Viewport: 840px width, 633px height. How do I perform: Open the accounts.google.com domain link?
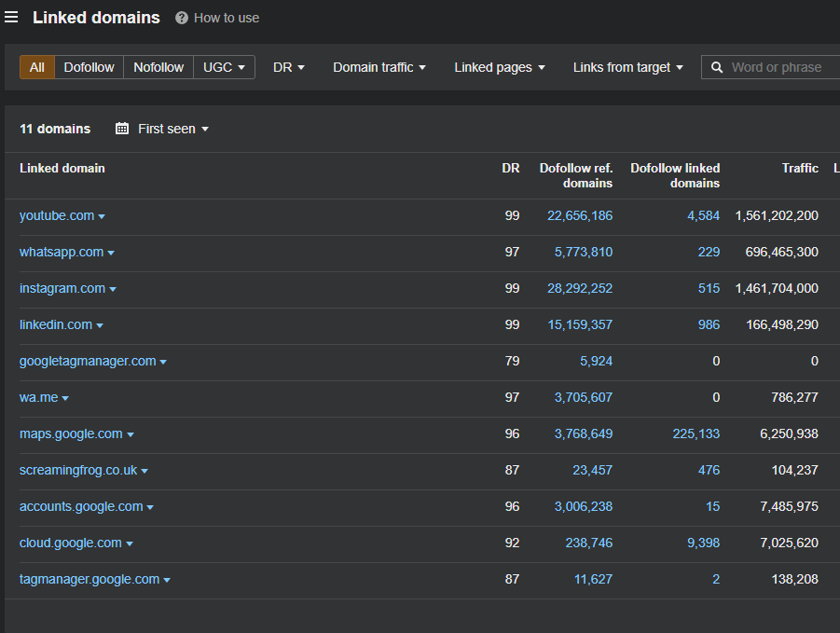[x=81, y=507]
